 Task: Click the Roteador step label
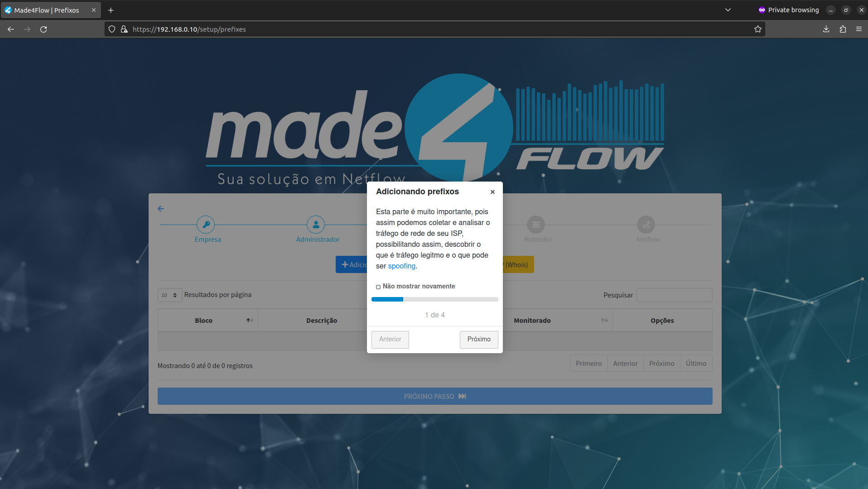[x=538, y=240]
